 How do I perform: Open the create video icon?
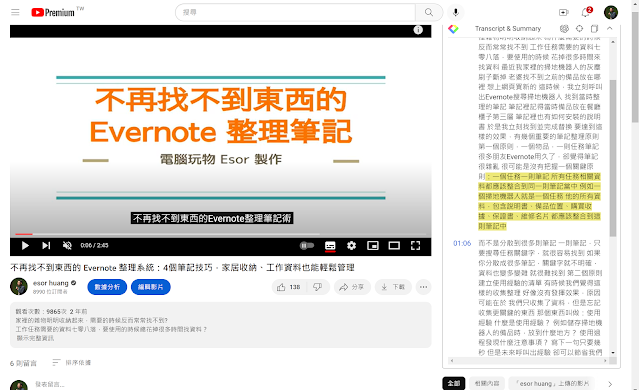click(564, 12)
